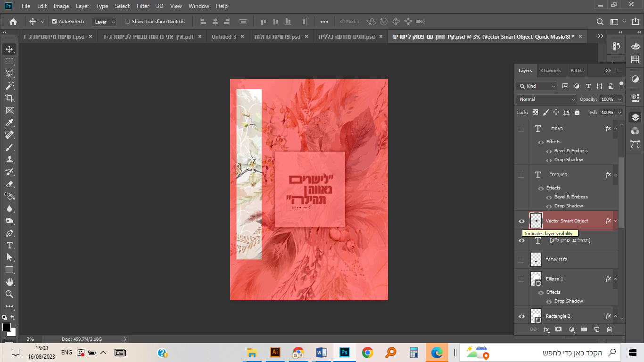The width and height of the screenshot is (644, 362).
Task: Click the foreground color swatch
Action: pyautogui.click(x=7, y=327)
